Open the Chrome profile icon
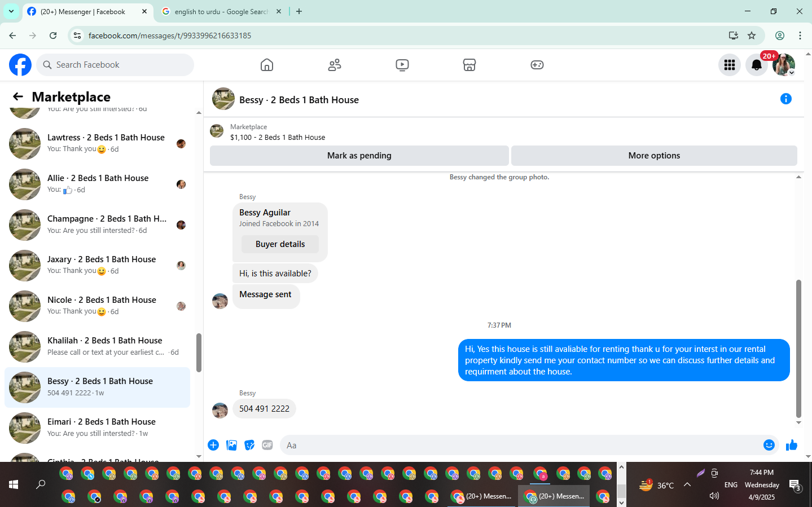 click(780, 36)
